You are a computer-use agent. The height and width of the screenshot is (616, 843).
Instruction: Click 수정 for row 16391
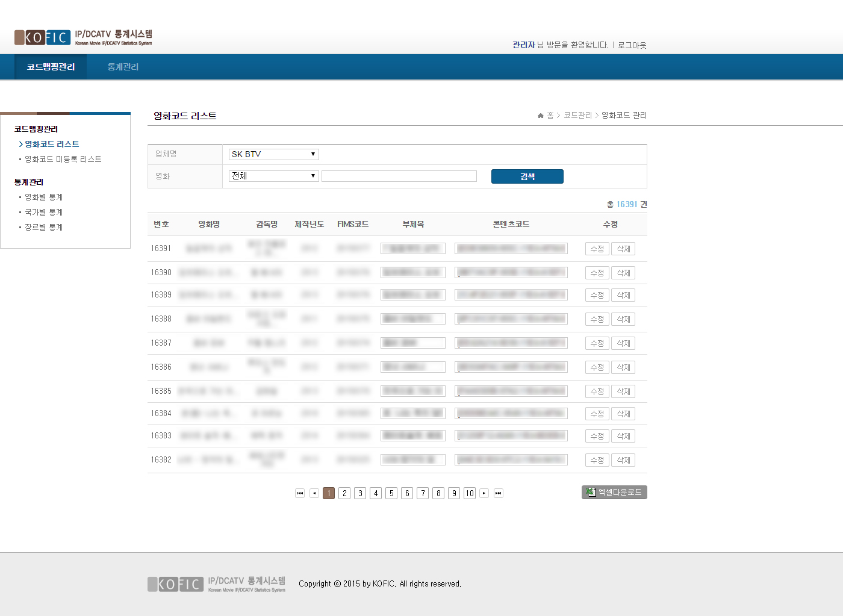tap(597, 249)
